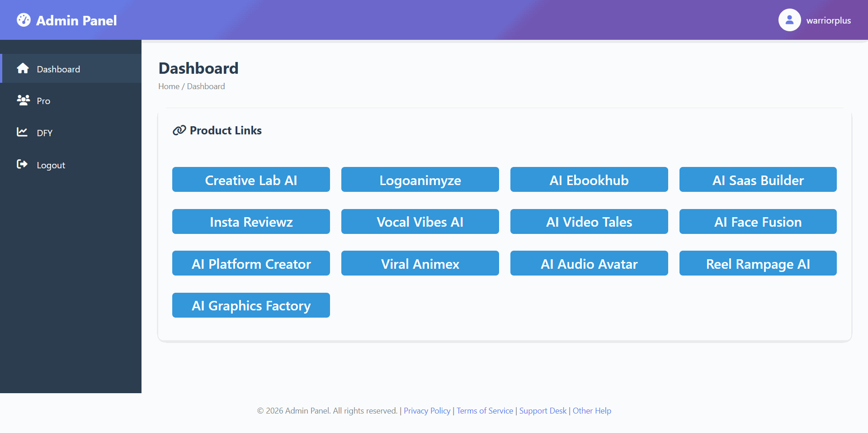Open the AI Ebookhub product
Screen dimensions: 868x433
click(589, 180)
